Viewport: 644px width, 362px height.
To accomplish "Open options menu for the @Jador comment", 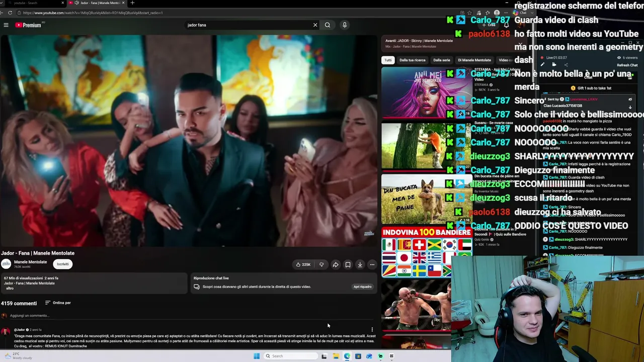I will pos(372,330).
